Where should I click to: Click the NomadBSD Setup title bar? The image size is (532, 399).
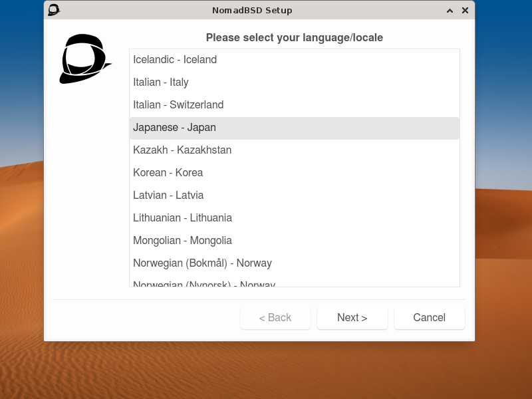(252, 10)
